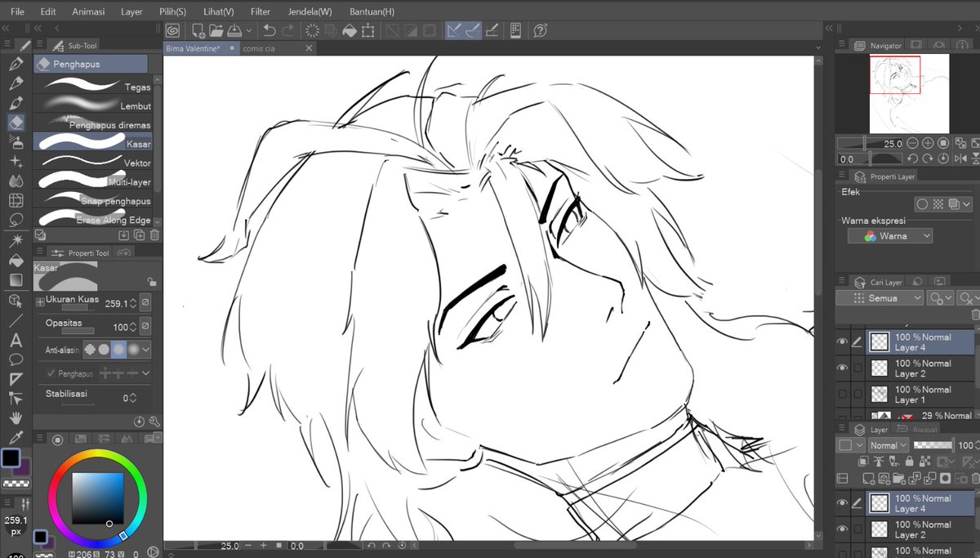This screenshot has width=980, height=558.
Task: Hide Layer 4 in bottom Layer panel
Action: click(842, 503)
